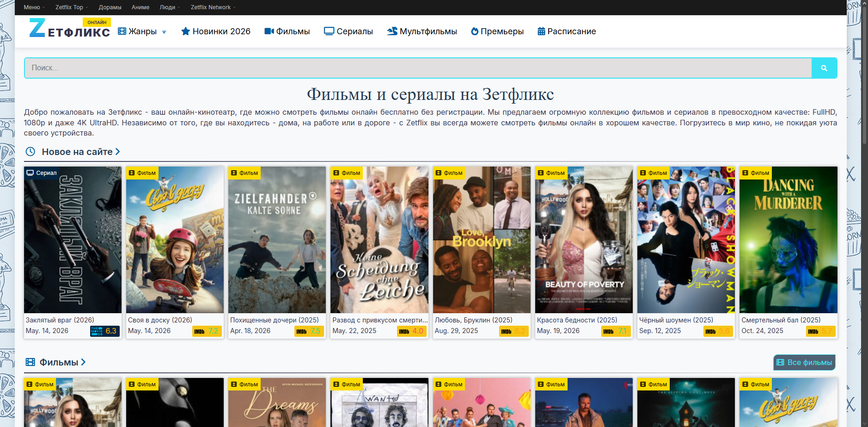Click the IMDb 4.0 rating badge

point(412,331)
